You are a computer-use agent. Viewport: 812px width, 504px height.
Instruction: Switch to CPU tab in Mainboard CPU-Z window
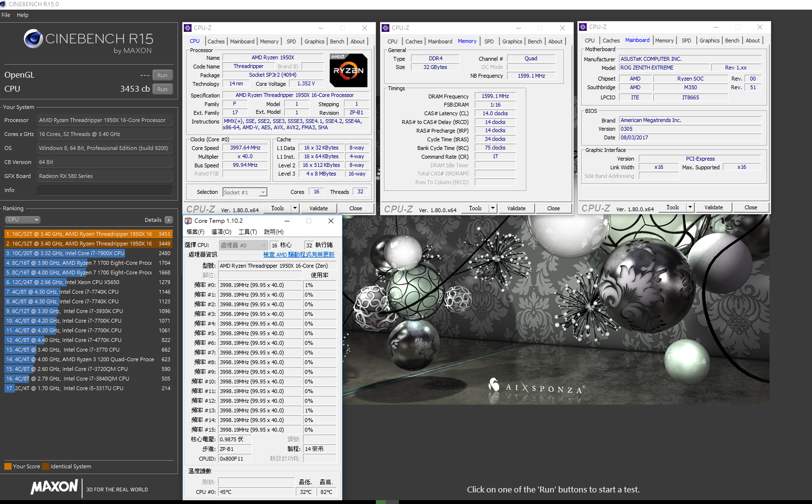coord(590,41)
